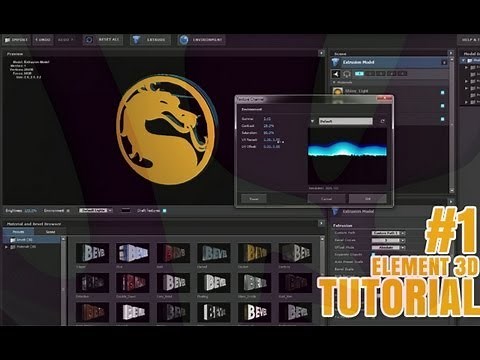Click the blue globe Environment icon
This screenshot has width=480, height=360.
point(184,40)
